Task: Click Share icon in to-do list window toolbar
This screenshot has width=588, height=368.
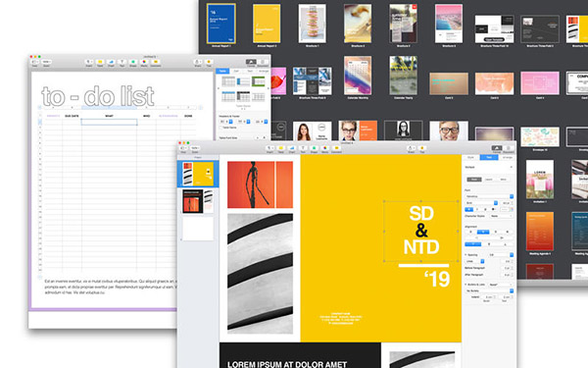Action: [x=198, y=62]
